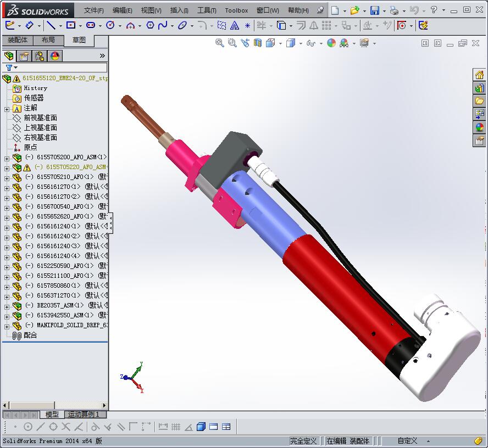Select the Spline sketch tool
488x448 pixels.
[x=163, y=25]
